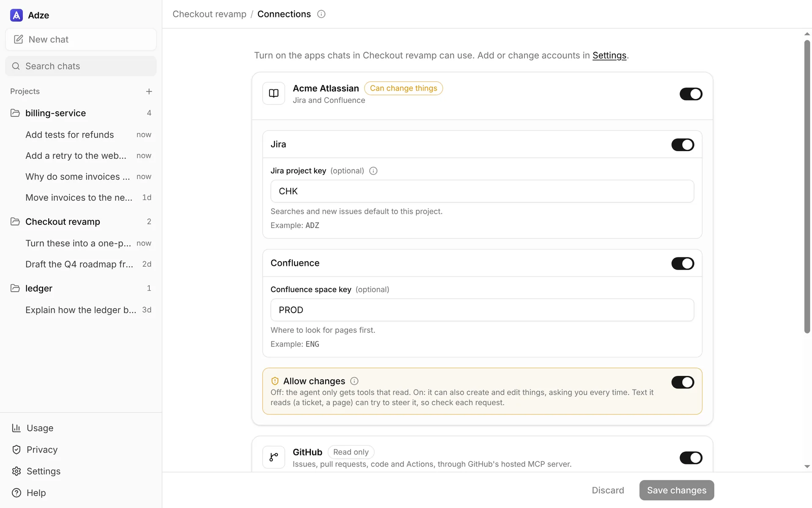Open the Help menu item
The image size is (812, 508).
(x=81, y=493)
